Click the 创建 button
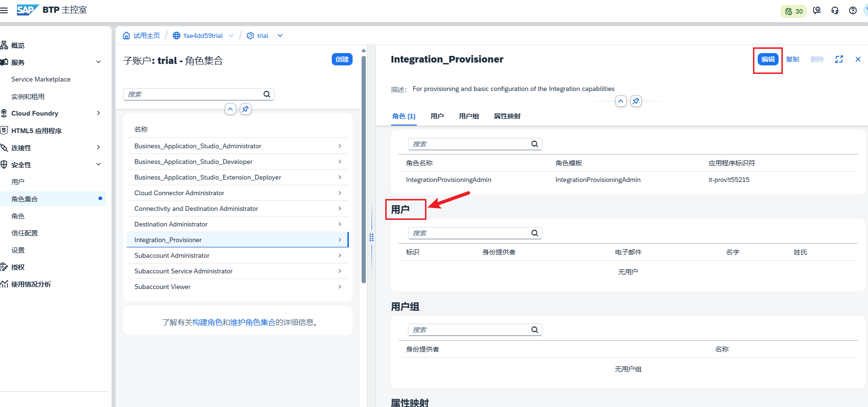This screenshot has height=407, width=868. 342,59
